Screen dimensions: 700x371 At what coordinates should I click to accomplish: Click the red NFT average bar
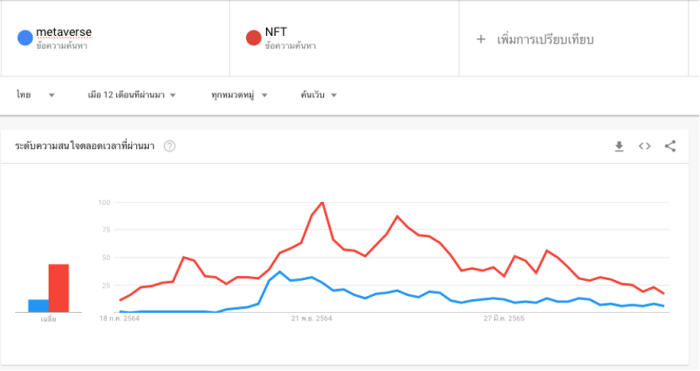pyautogui.click(x=59, y=288)
